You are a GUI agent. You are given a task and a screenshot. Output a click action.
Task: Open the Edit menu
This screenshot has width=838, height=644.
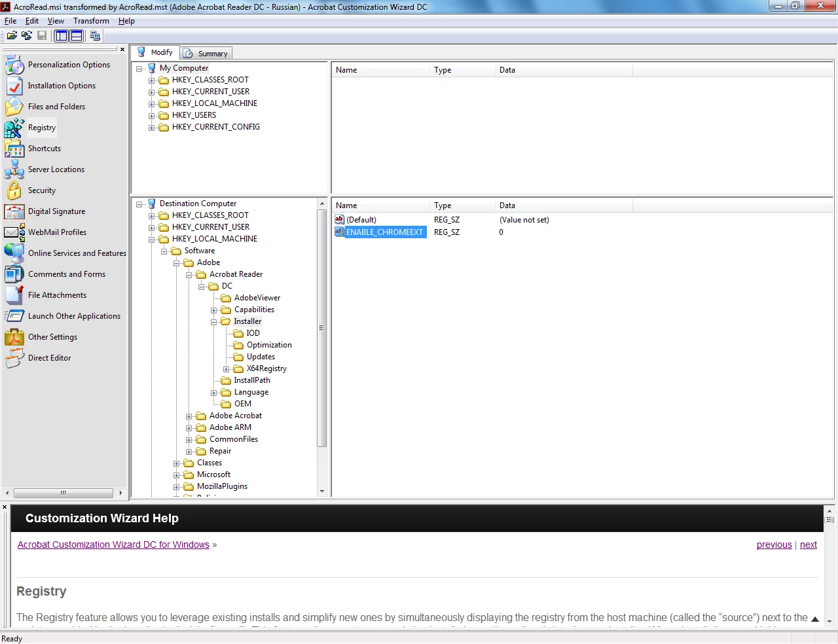[32, 21]
